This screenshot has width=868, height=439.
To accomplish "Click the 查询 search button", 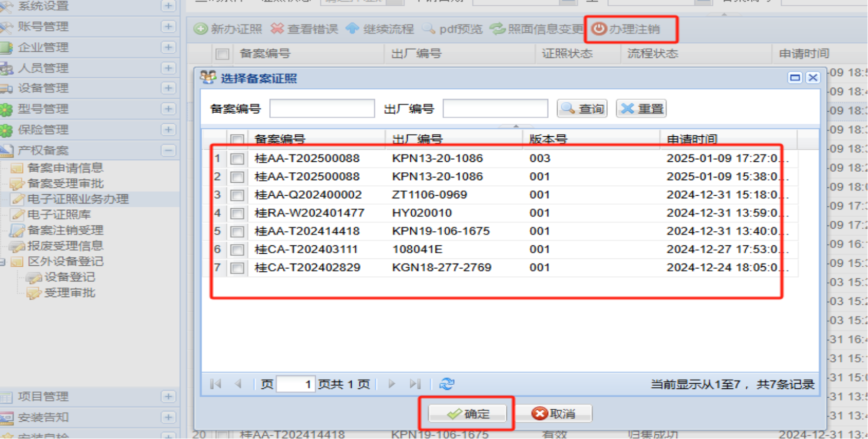I will click(x=582, y=109).
